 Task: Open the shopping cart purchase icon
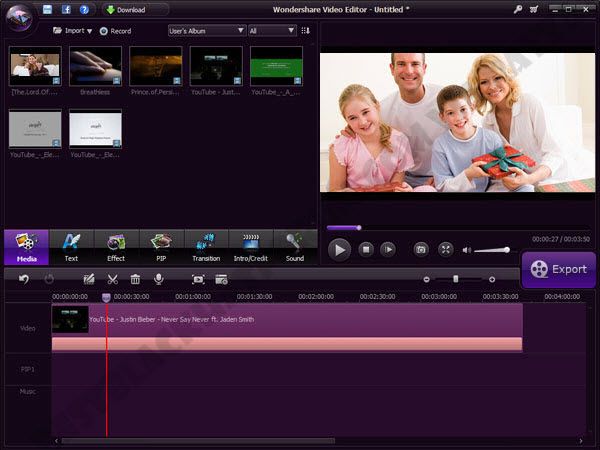pos(534,9)
